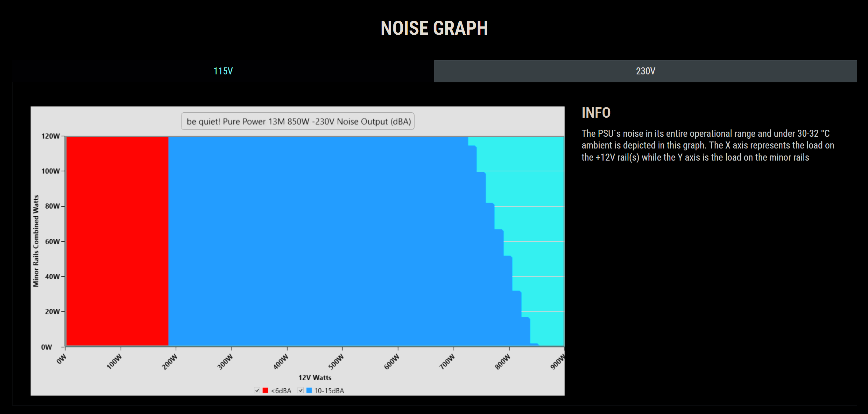Click the "800W" x-axis tick label
Image resolution: width=868 pixels, height=414 pixels.
coord(502,362)
